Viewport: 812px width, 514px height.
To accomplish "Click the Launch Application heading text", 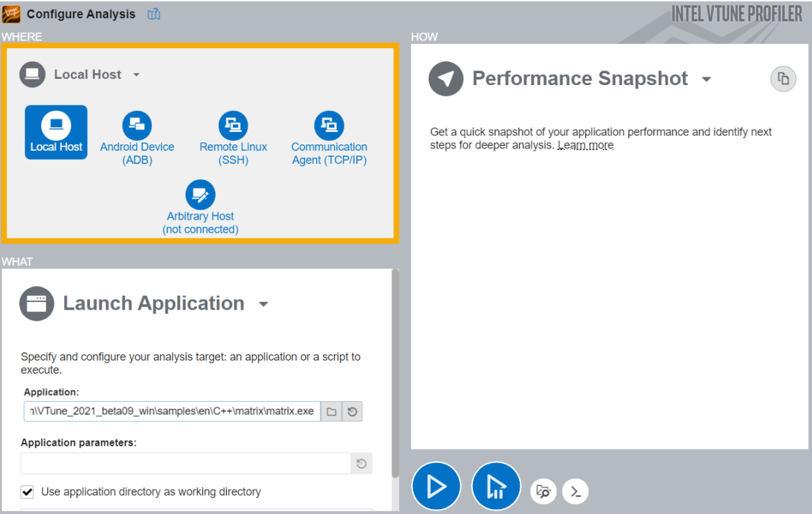I will coord(153,303).
